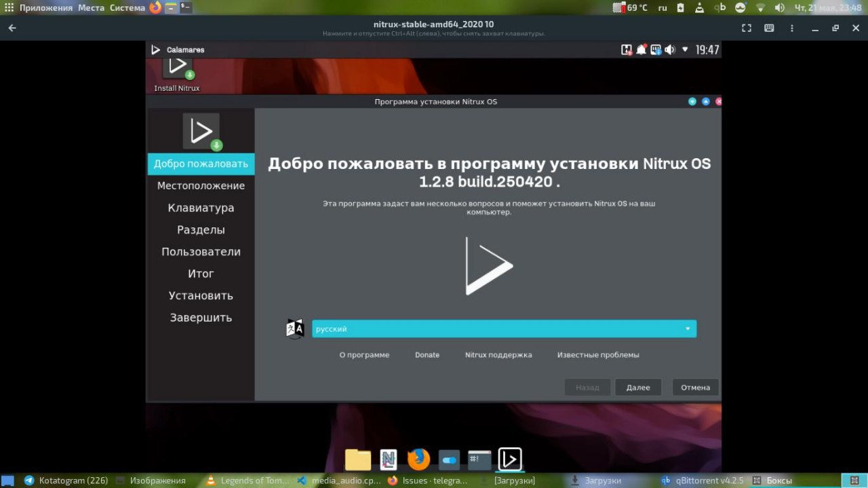Viewport: 868px width, 488px height.
Task: Open the terminal icon in guest dock
Action: click(x=479, y=459)
